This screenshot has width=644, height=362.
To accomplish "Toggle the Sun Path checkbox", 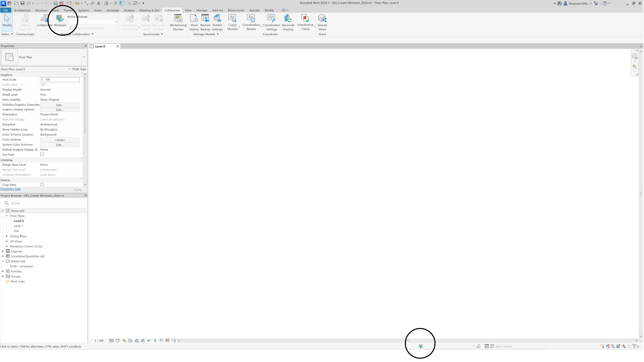I will [42, 154].
